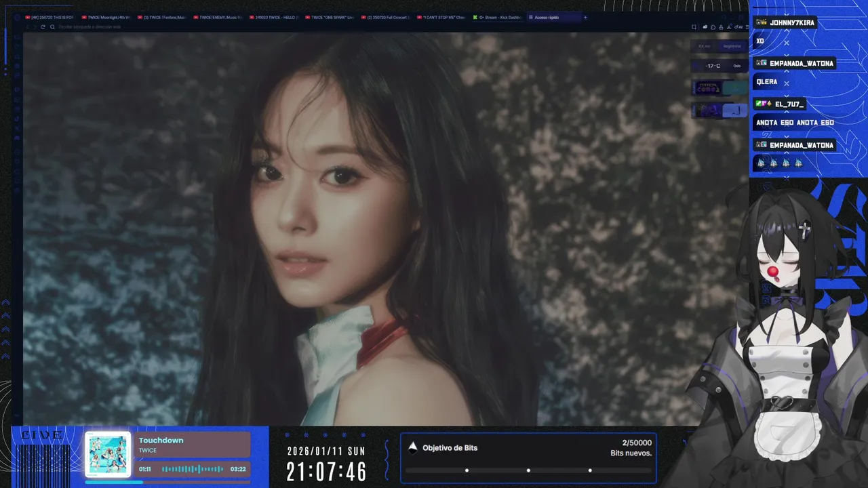Open the account profile icon in toolbar
The image size is (868, 488).
(721, 27)
